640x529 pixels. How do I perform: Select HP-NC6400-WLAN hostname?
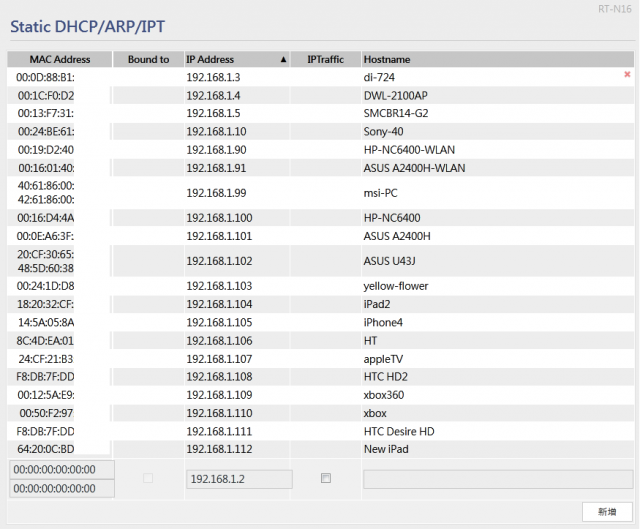click(x=409, y=150)
